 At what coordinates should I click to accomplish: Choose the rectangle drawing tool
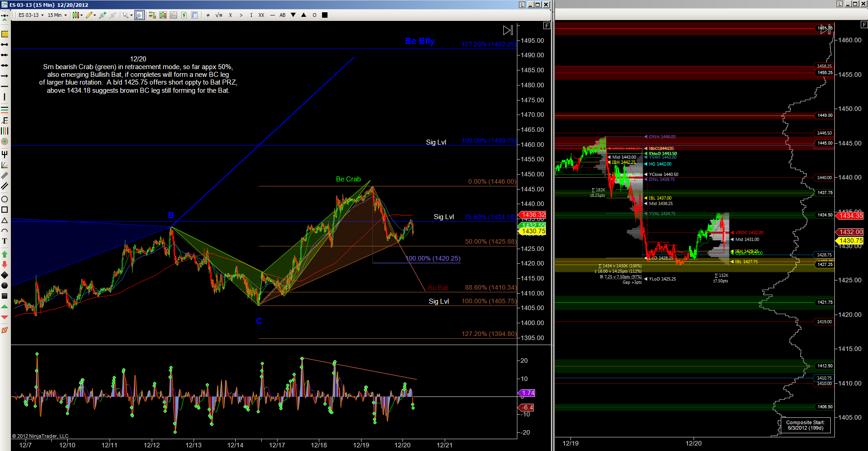tap(5, 210)
